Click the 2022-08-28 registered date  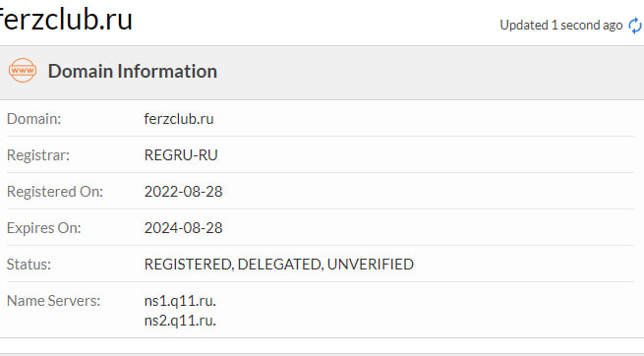[x=183, y=192]
